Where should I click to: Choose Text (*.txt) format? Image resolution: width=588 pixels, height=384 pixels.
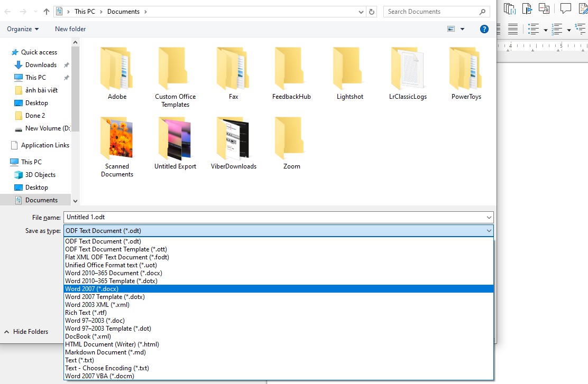pos(279,360)
